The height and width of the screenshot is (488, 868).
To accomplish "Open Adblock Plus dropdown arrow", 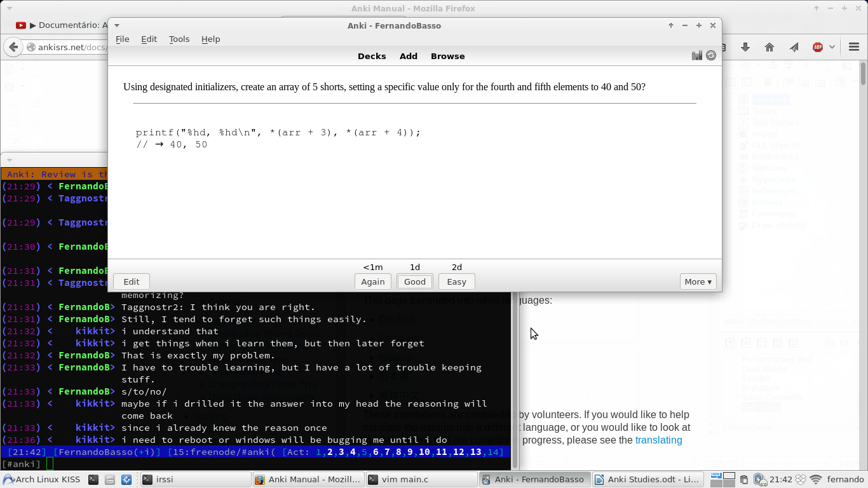I will coord(832,47).
